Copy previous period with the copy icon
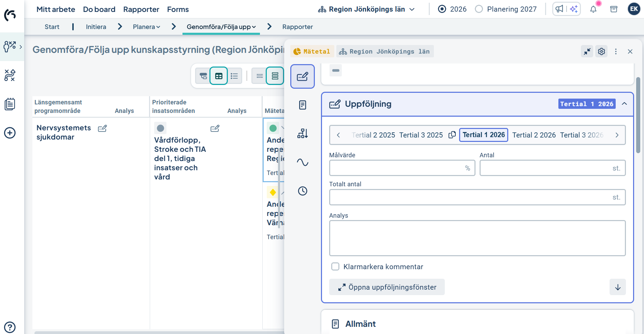644x334 pixels. [452, 135]
